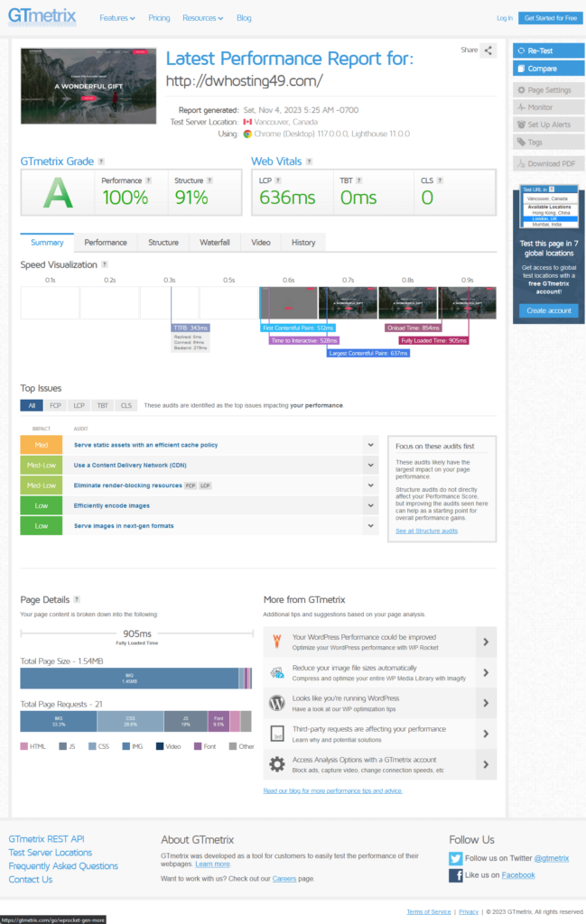Open WordPress Performance tip arrow
The image size is (586, 924).
click(x=486, y=642)
